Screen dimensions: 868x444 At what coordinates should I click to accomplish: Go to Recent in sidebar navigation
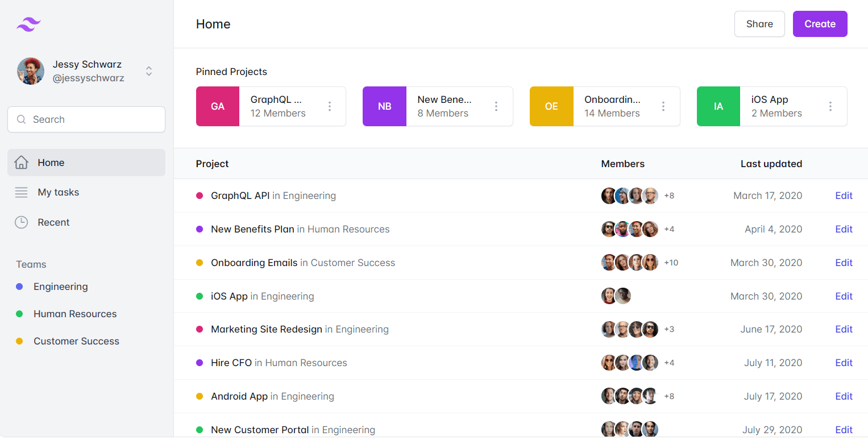click(53, 222)
